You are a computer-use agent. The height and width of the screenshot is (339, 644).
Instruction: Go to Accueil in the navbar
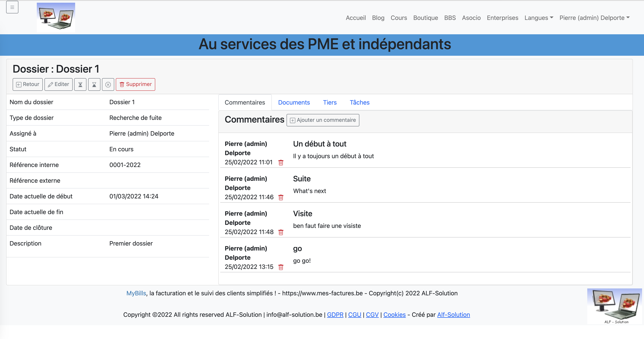(356, 18)
